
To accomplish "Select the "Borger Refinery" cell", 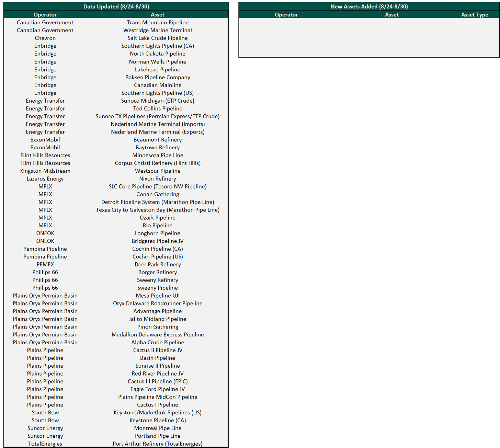I will pyautogui.click(x=158, y=273).
